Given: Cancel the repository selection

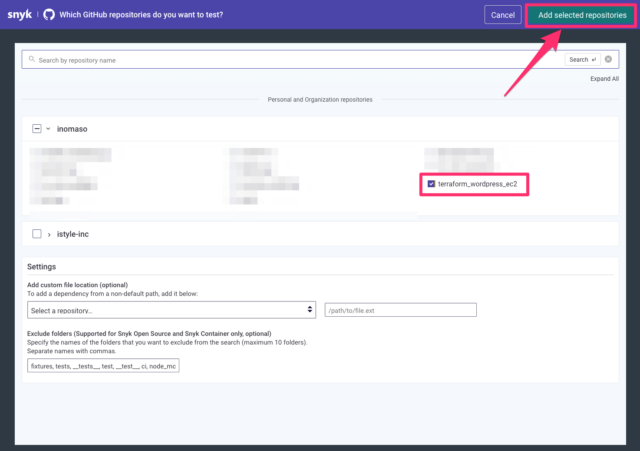Looking at the screenshot, I should 502,15.
